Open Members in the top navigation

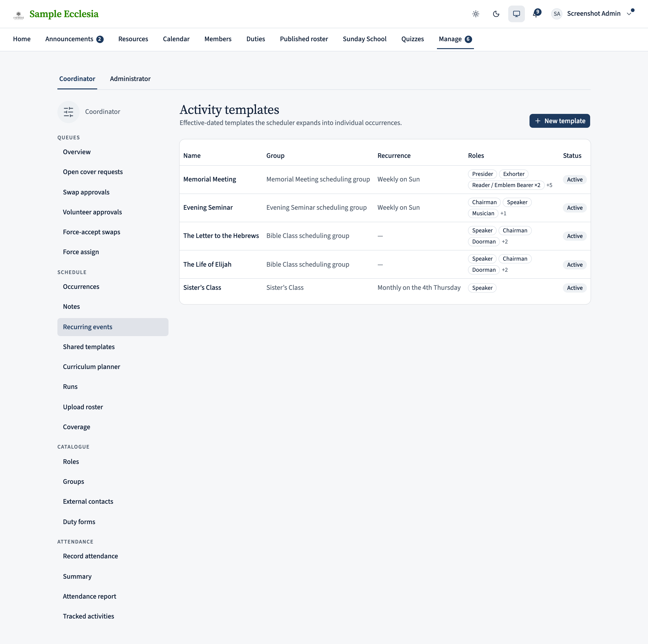pos(218,39)
